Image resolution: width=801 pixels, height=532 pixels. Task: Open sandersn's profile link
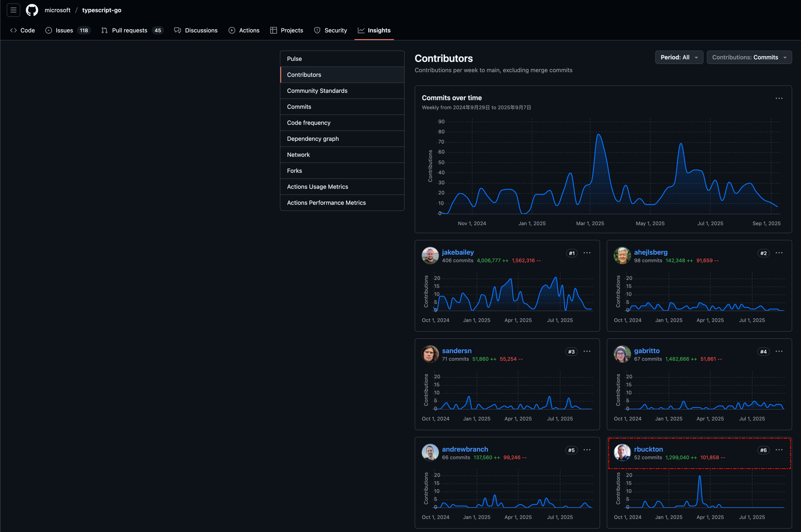[457, 350]
